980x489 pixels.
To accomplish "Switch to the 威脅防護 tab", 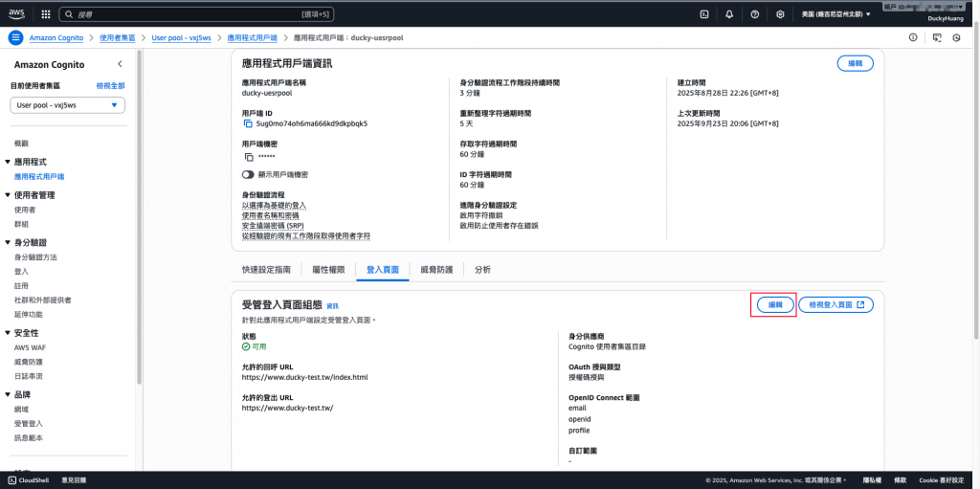I will coord(436,270).
